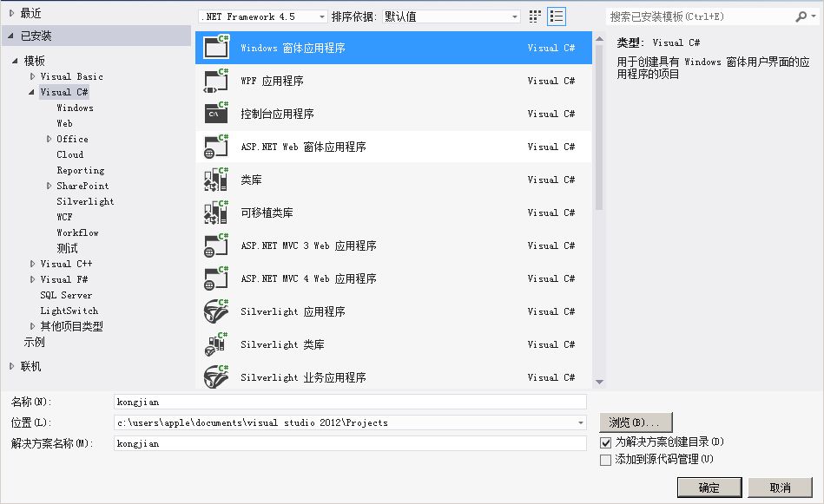Click the template list scroll up arrow
This screenshot has height=504, width=824.
tap(599, 39)
